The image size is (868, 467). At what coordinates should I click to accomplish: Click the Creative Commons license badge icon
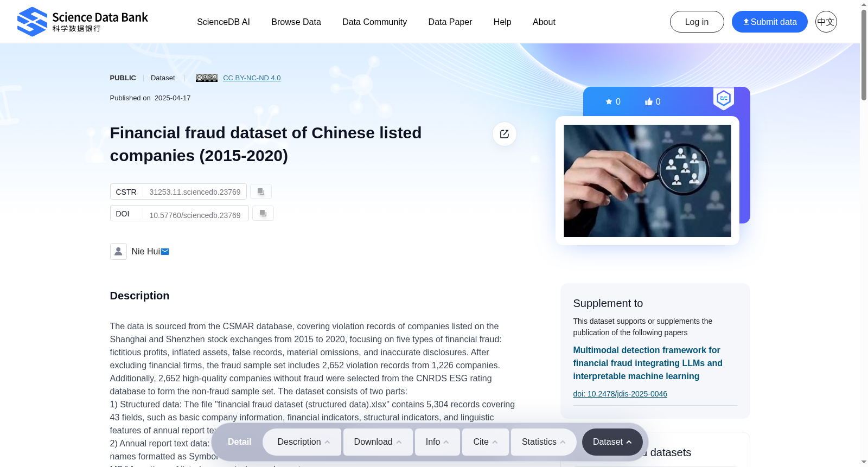pos(207,78)
